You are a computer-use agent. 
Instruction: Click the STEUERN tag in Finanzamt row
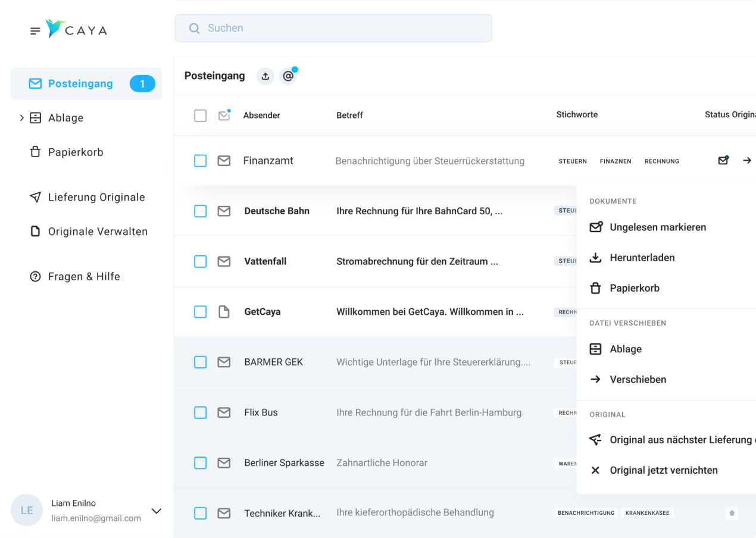coord(573,161)
